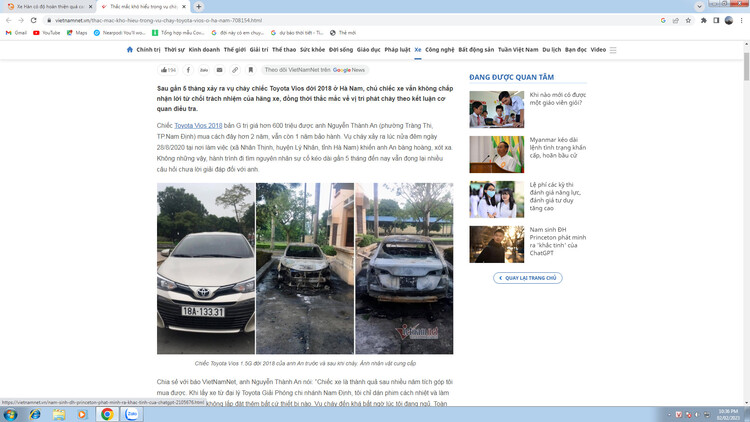Open the Maps bookmark
The image size is (750, 422).
pyautogui.click(x=77, y=33)
